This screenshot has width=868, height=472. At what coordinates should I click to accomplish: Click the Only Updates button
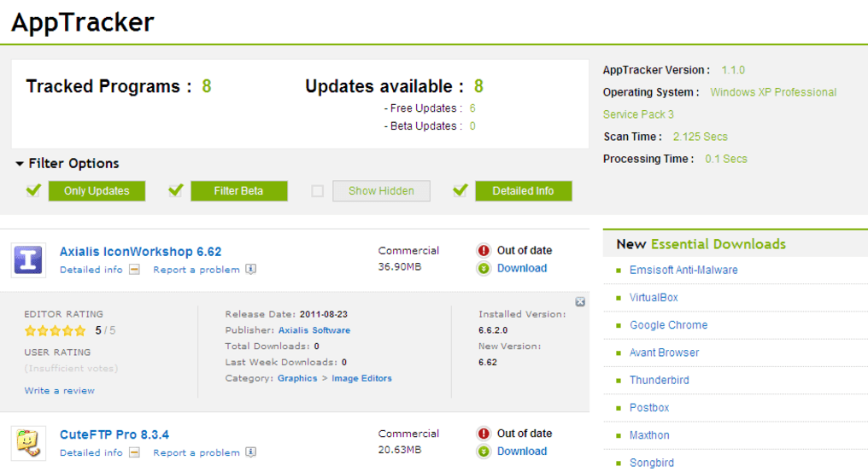tap(97, 191)
